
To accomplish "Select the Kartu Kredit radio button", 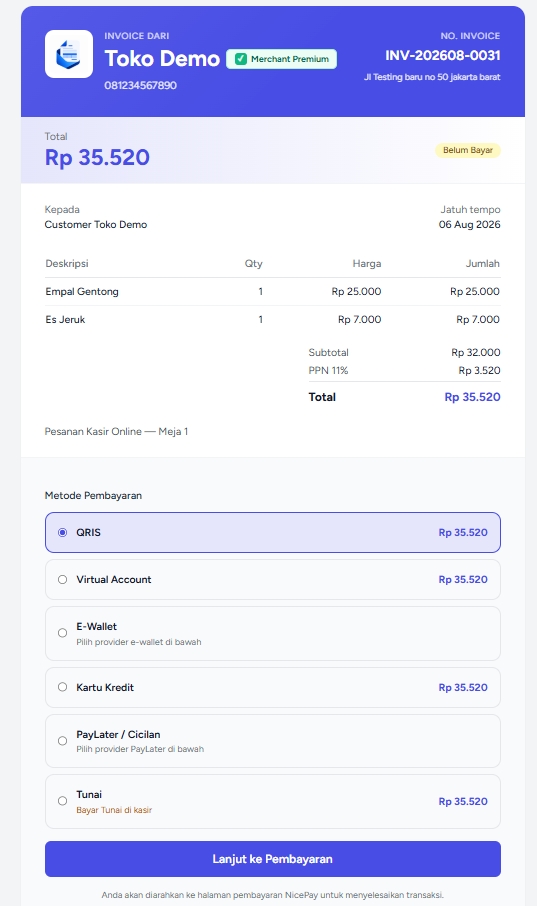I will pos(62,687).
